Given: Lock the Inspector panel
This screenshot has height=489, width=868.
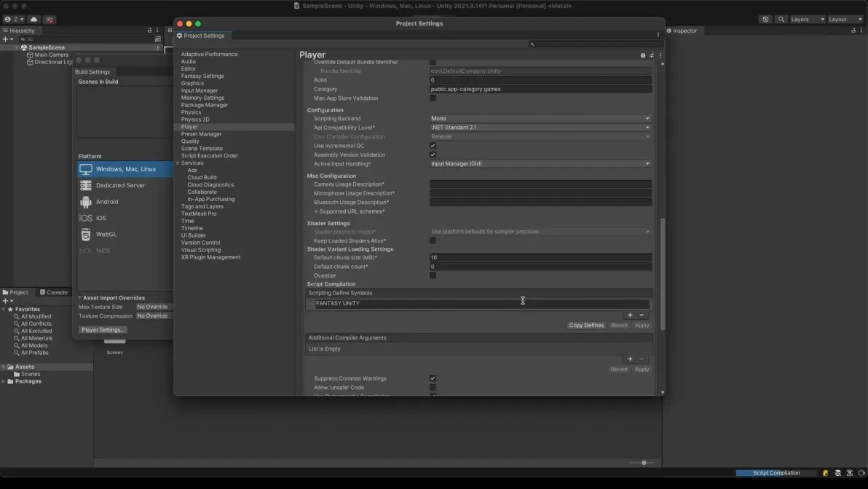Looking at the screenshot, I should (x=853, y=31).
